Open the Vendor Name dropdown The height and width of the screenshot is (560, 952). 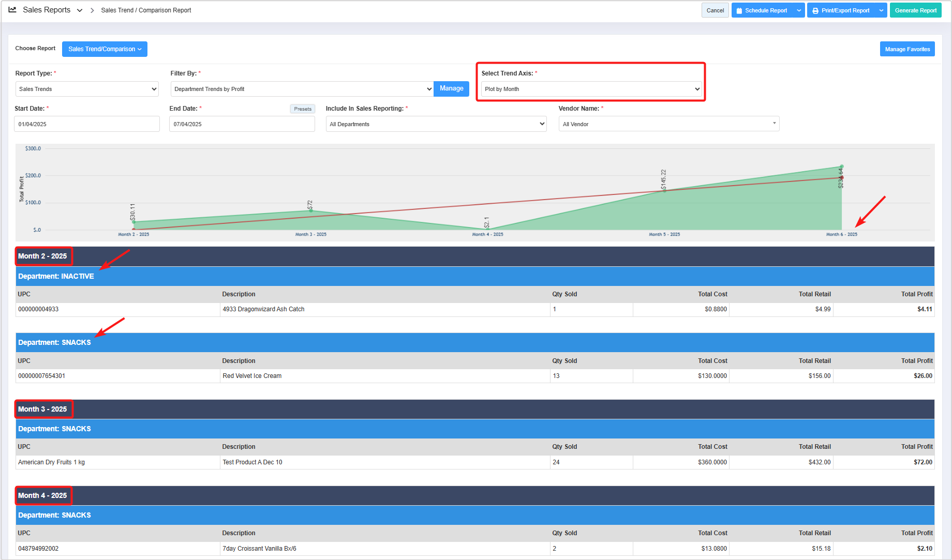point(668,124)
